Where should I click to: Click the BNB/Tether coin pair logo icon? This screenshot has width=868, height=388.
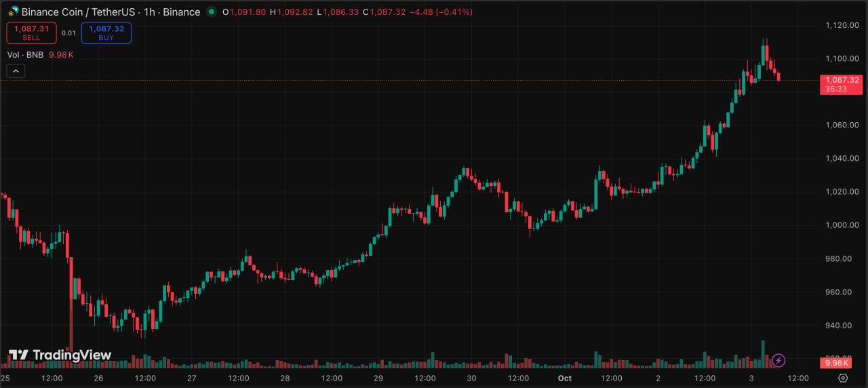(x=13, y=12)
